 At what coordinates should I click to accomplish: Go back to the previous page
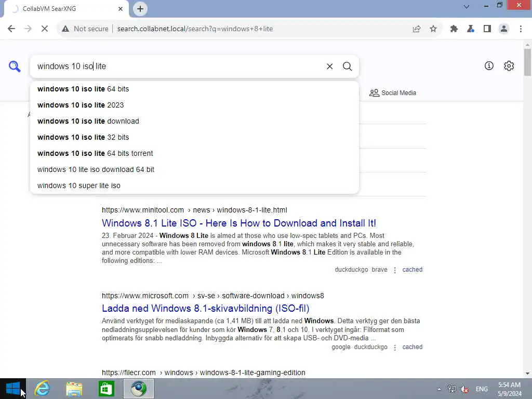click(11, 29)
